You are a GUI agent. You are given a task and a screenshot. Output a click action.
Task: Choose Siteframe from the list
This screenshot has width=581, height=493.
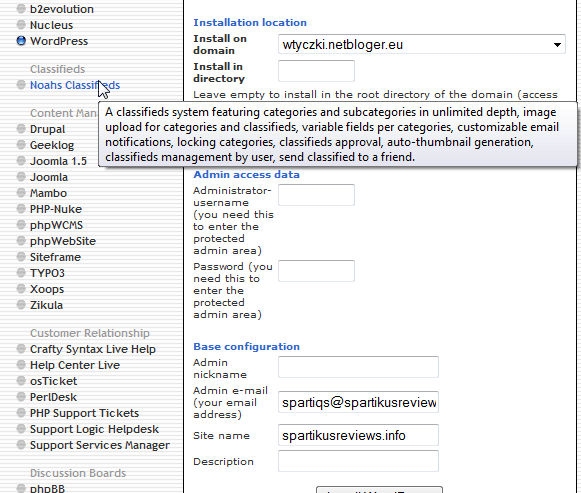click(55, 257)
